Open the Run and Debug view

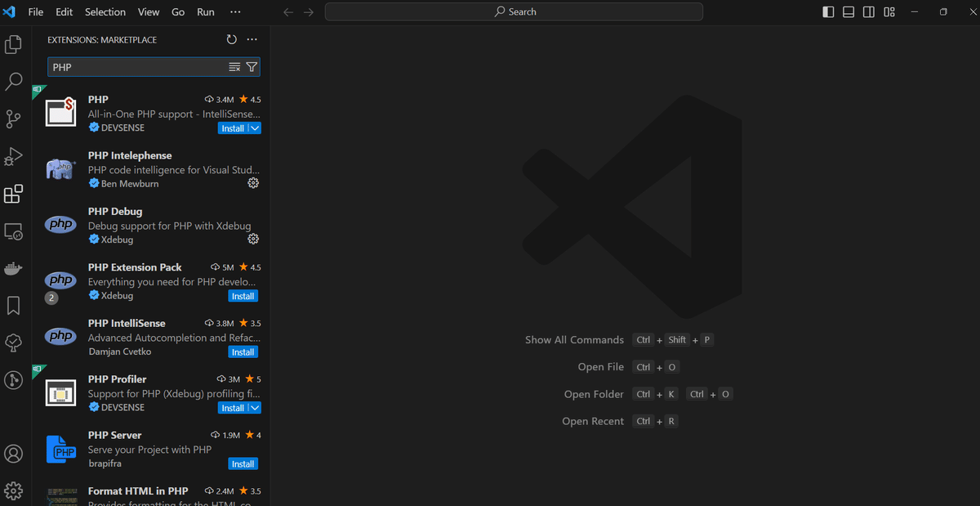[13, 157]
